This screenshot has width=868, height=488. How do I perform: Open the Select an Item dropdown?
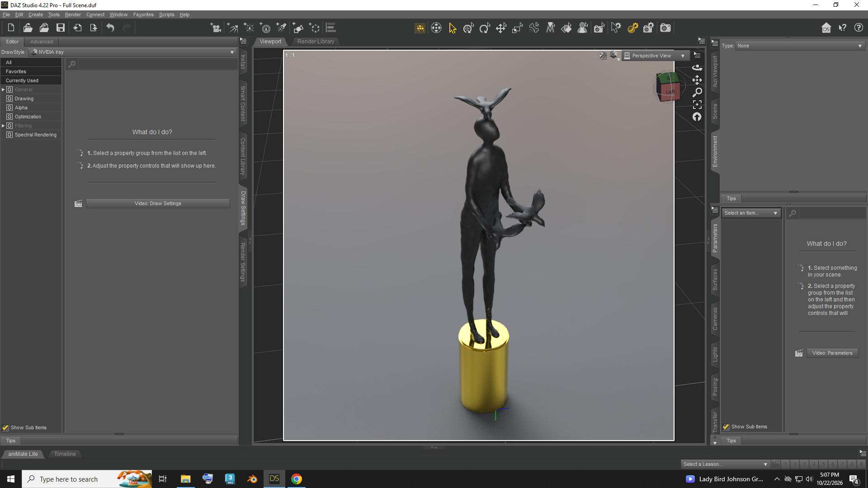(x=751, y=213)
